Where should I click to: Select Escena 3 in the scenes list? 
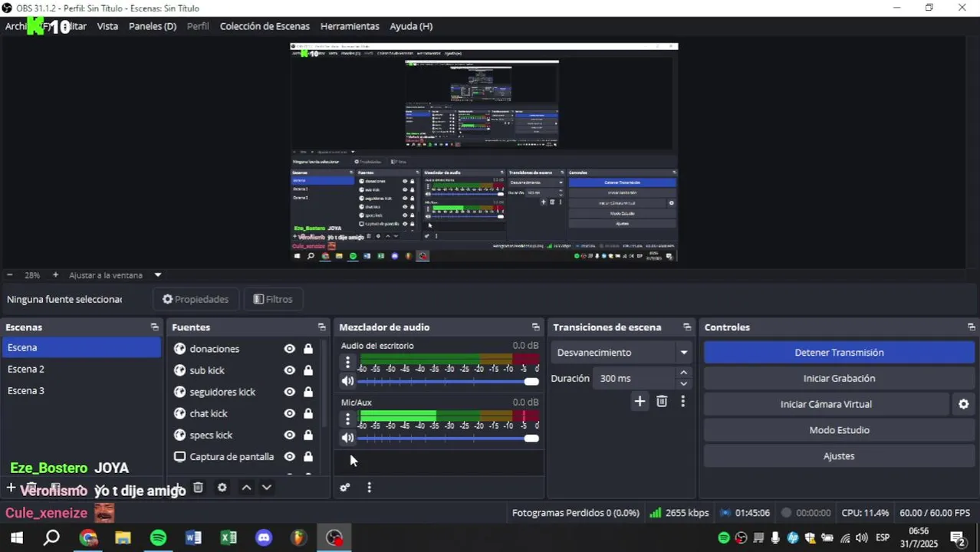(81, 390)
